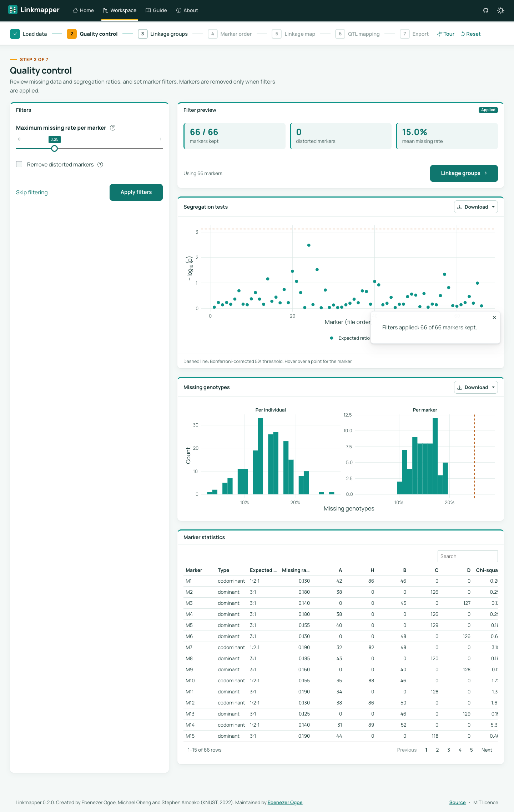
Task: Click help icon beside Remove distorted markers
Action: click(100, 165)
